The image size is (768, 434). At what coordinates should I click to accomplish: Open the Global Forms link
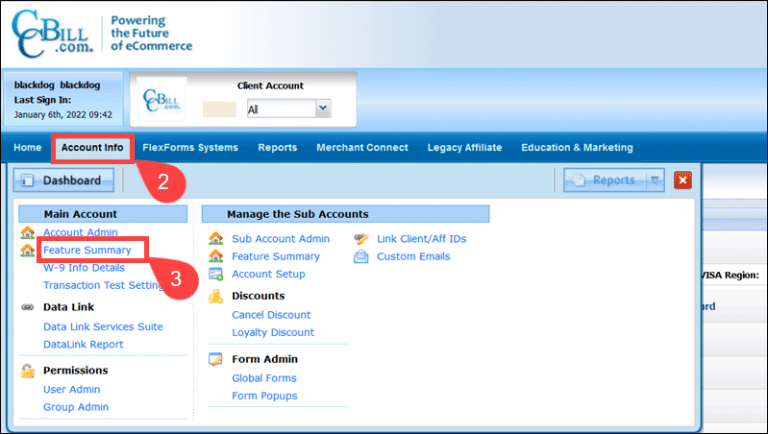pyautogui.click(x=264, y=378)
